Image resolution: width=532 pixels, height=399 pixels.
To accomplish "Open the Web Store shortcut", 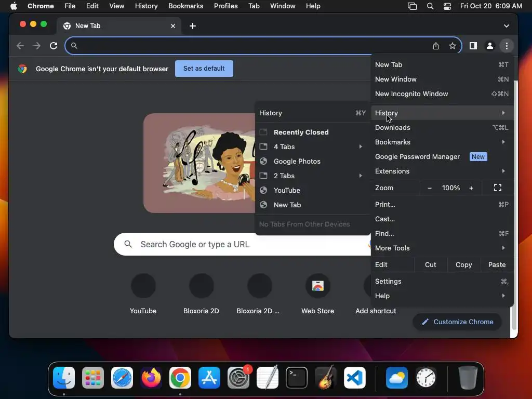I will pyautogui.click(x=317, y=294).
